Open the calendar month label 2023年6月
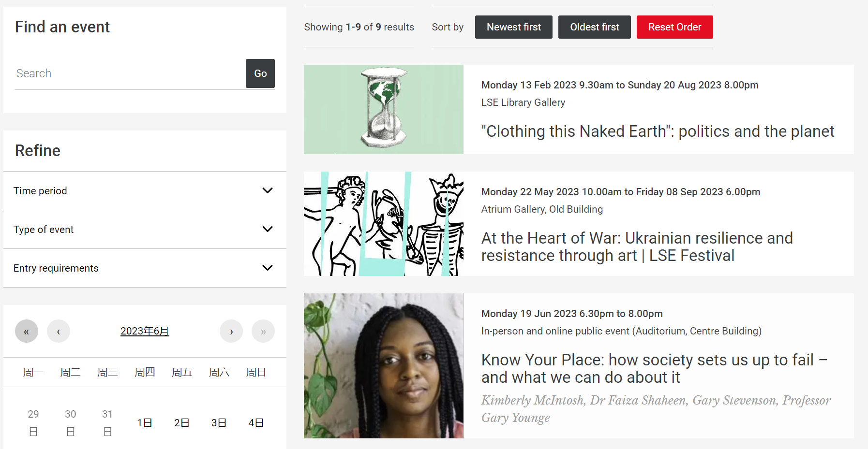 [145, 331]
